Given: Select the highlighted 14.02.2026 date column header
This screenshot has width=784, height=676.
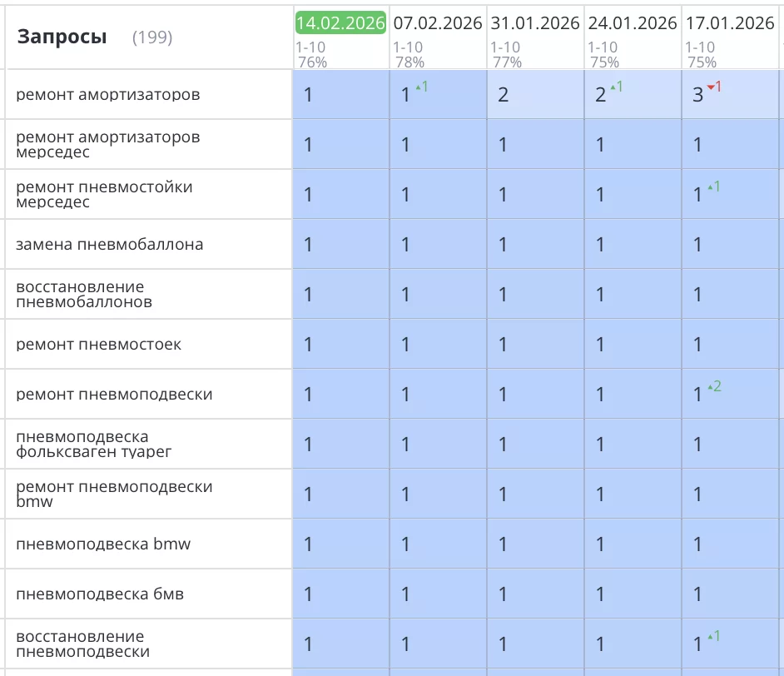Looking at the screenshot, I should [x=340, y=23].
